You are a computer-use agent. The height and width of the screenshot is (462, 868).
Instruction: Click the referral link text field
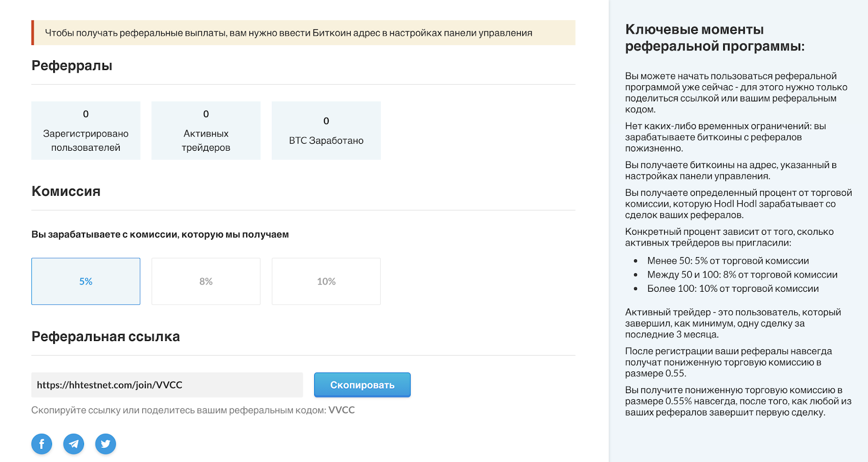(x=167, y=385)
